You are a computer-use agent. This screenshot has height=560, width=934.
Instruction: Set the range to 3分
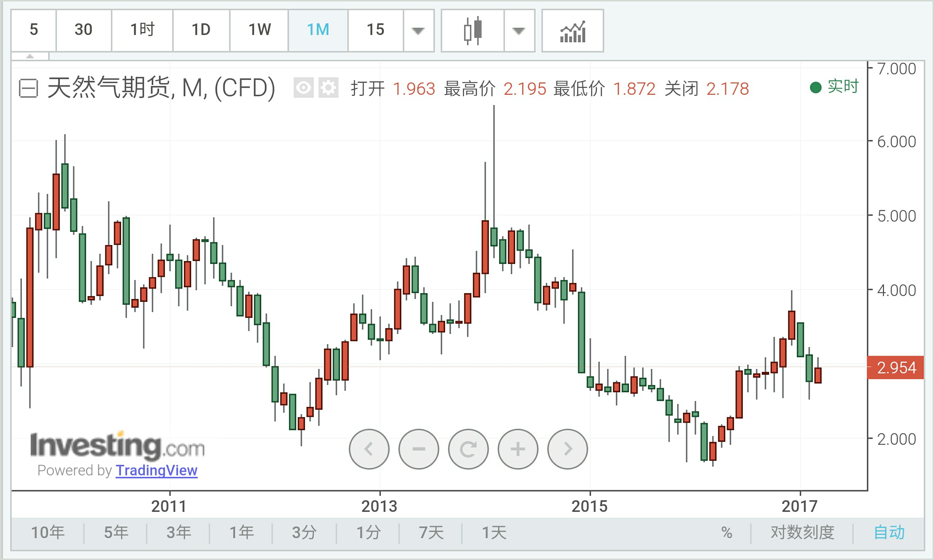(x=304, y=532)
